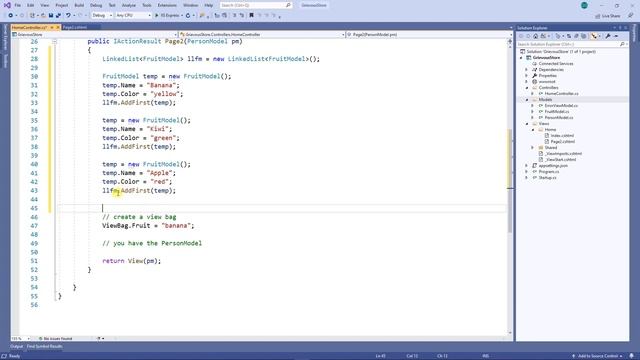Select FruitModel.cs file
Viewport: 640px width, 360px height.
pos(557,111)
